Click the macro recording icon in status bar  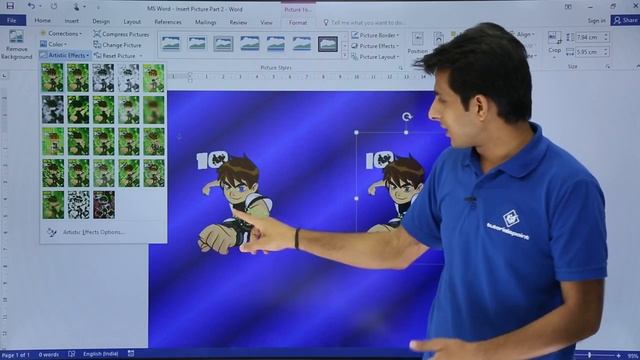(x=131, y=353)
